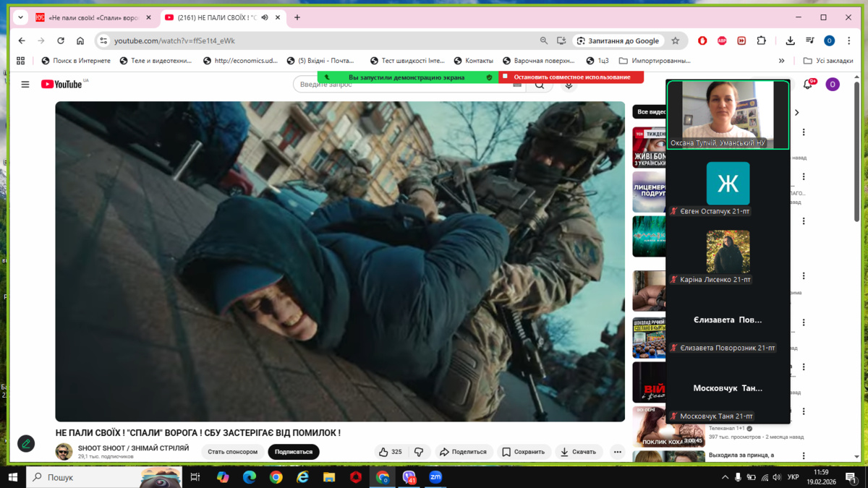Like the video with thumbs-up button
This screenshot has width=868, height=488.
[390, 452]
